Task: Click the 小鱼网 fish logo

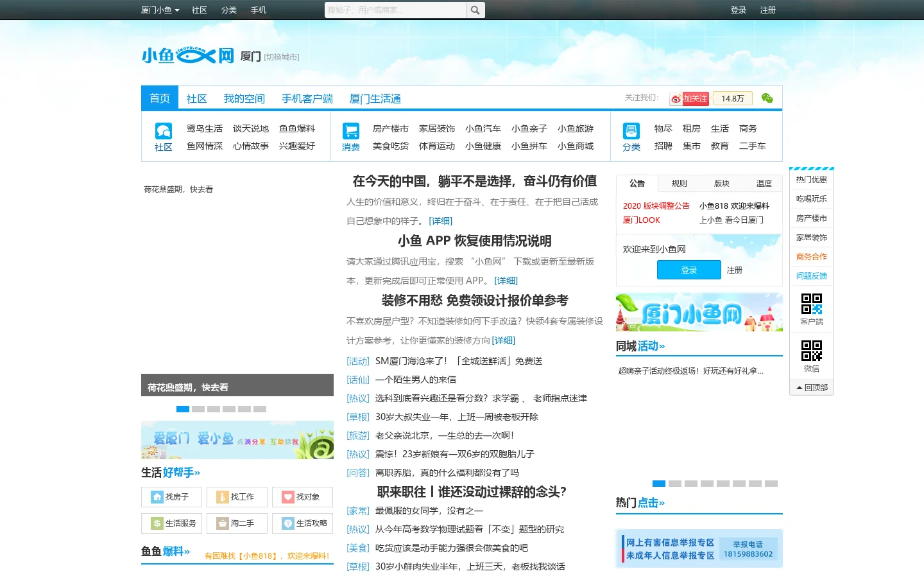Action: click(188, 55)
